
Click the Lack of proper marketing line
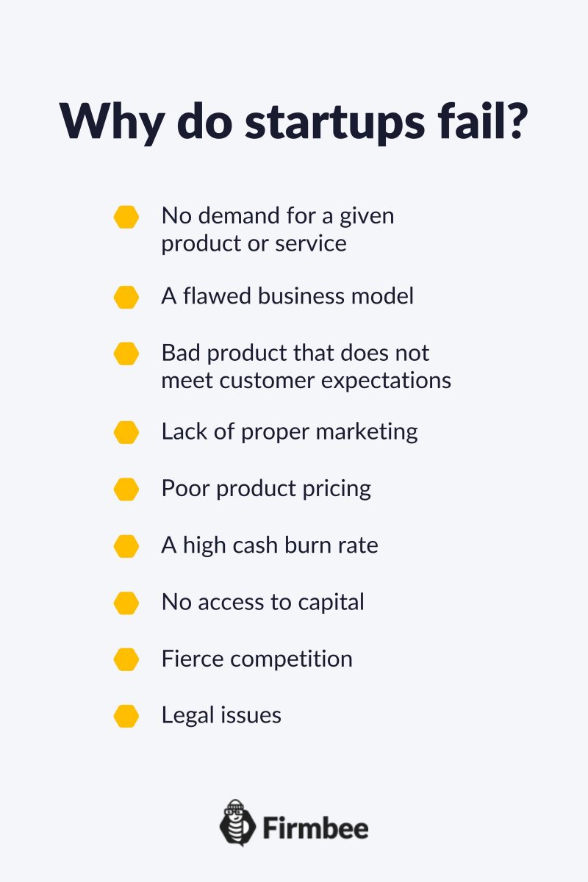pos(290,431)
